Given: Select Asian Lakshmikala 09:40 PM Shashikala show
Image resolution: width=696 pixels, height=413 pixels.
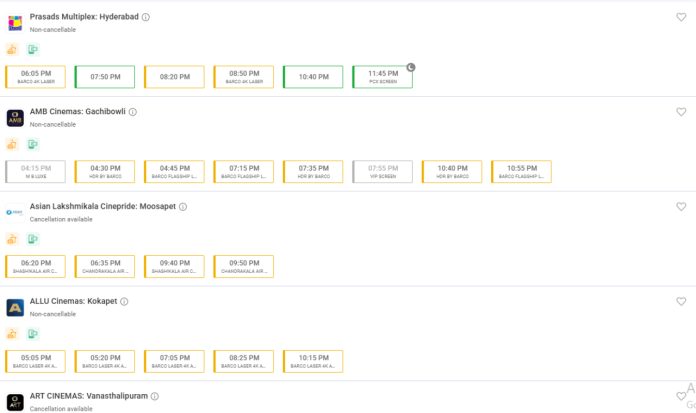Looking at the screenshot, I should pyautogui.click(x=174, y=266).
